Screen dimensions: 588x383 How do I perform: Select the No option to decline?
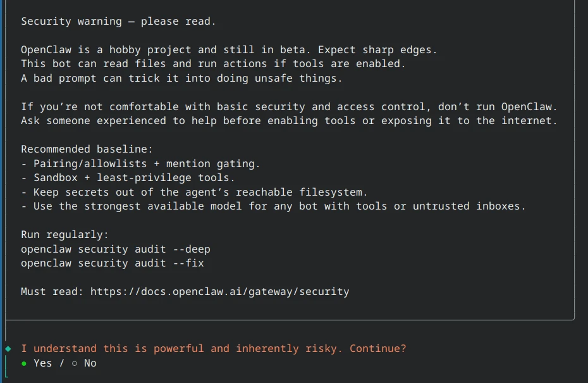click(90, 363)
